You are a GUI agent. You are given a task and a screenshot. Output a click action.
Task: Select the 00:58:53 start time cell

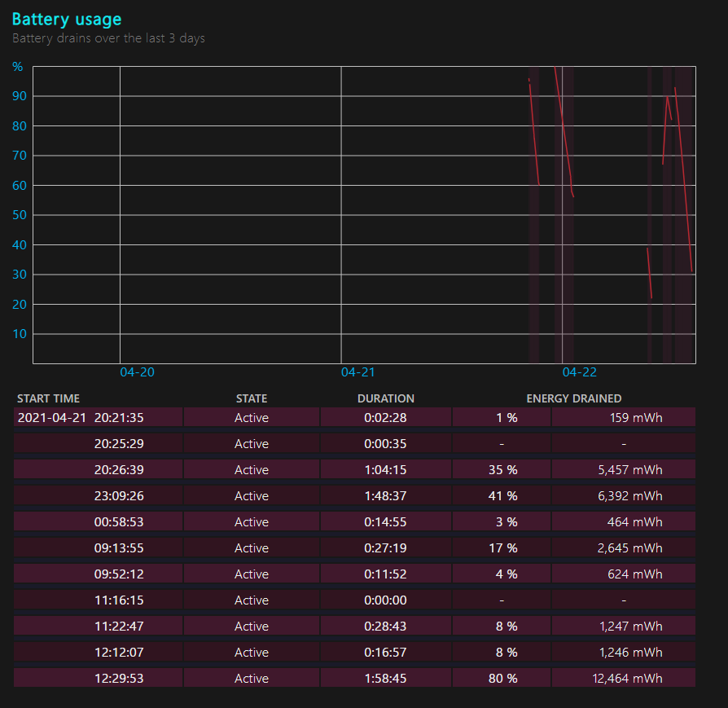pyautogui.click(x=98, y=521)
